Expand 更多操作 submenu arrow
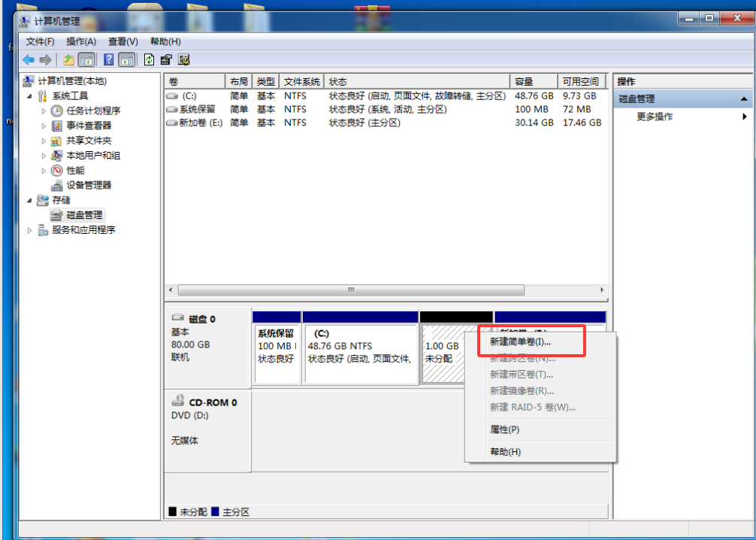This screenshot has width=756, height=540. [745, 117]
